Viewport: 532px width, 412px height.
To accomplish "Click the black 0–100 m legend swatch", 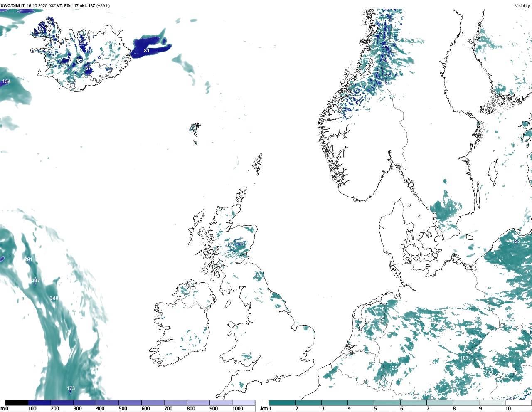I will tap(17, 403).
